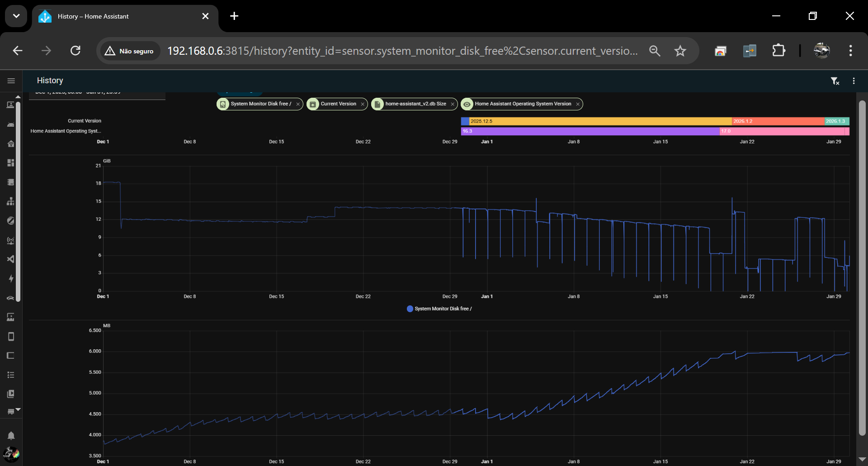Open the to-do list icon in sidebar
This screenshot has height=466, width=868.
click(x=11, y=375)
